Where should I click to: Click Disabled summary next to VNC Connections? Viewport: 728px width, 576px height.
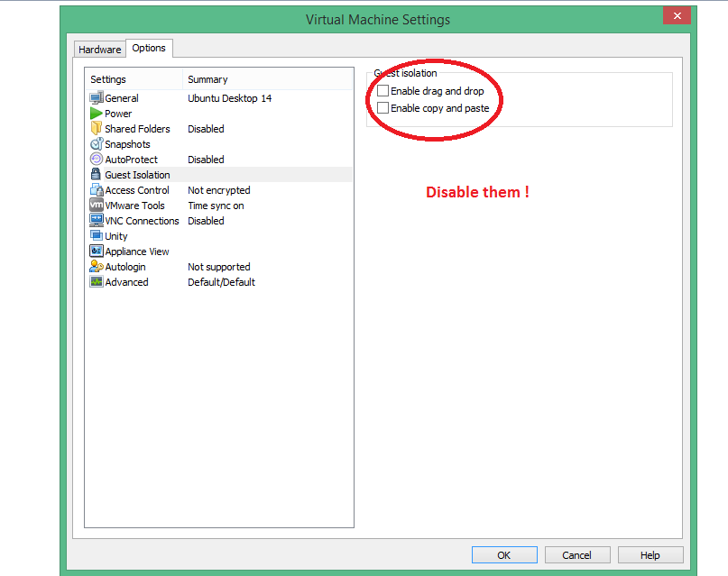point(207,221)
